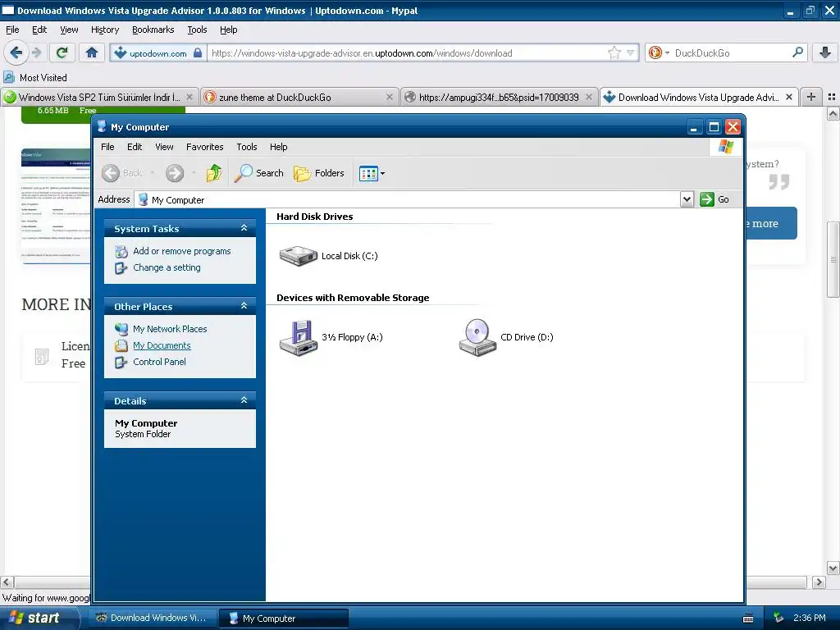Click the list all tabs icon
The image size is (840, 630).
tap(832, 97)
